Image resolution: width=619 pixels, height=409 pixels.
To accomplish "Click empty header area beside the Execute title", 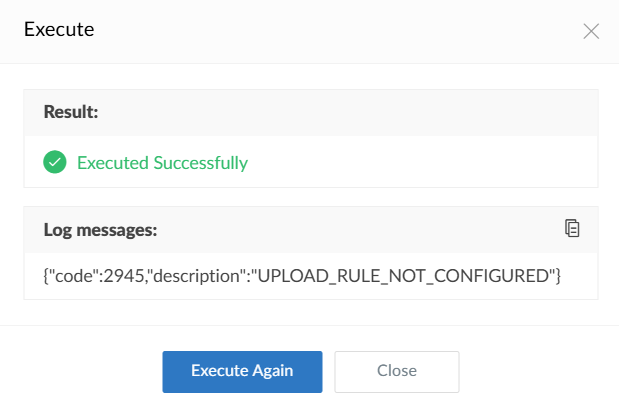I will tap(330, 30).
